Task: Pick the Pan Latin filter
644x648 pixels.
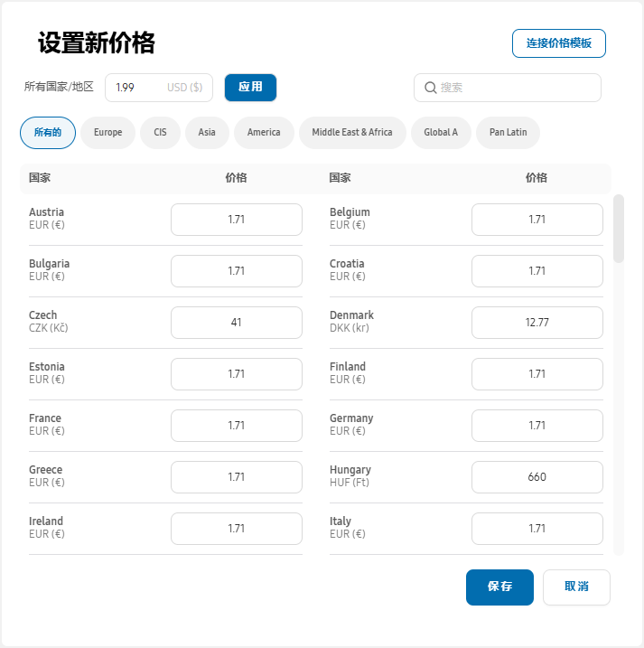Action: 508,133
